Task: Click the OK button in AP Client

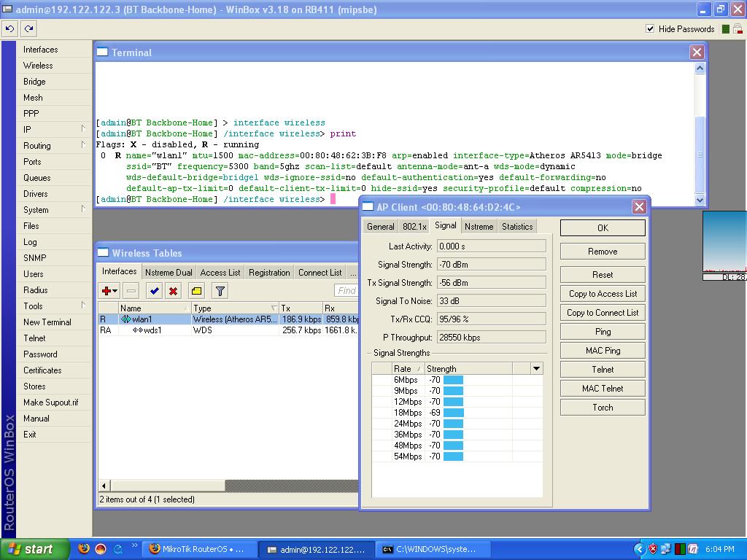Action: pos(603,227)
